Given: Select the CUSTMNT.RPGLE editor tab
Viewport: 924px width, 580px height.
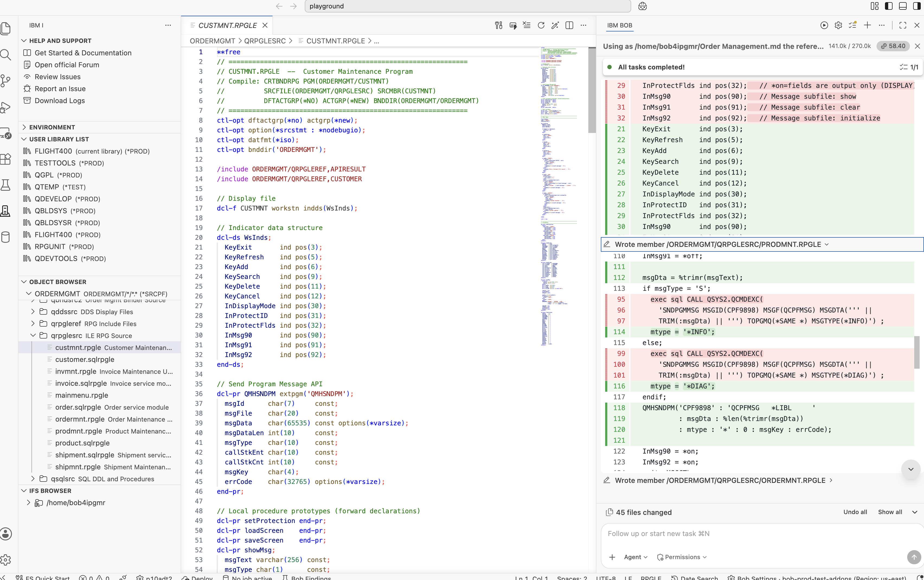Looking at the screenshot, I should [x=227, y=25].
